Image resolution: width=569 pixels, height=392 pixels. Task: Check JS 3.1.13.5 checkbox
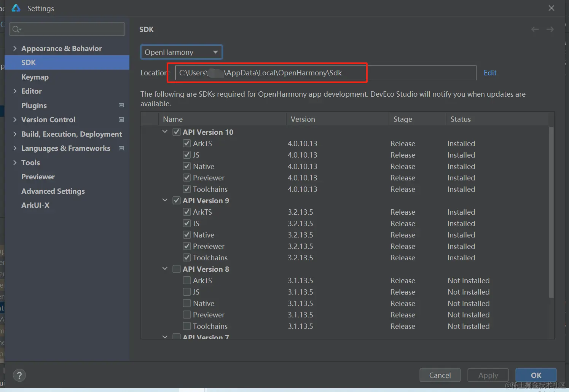click(x=187, y=292)
